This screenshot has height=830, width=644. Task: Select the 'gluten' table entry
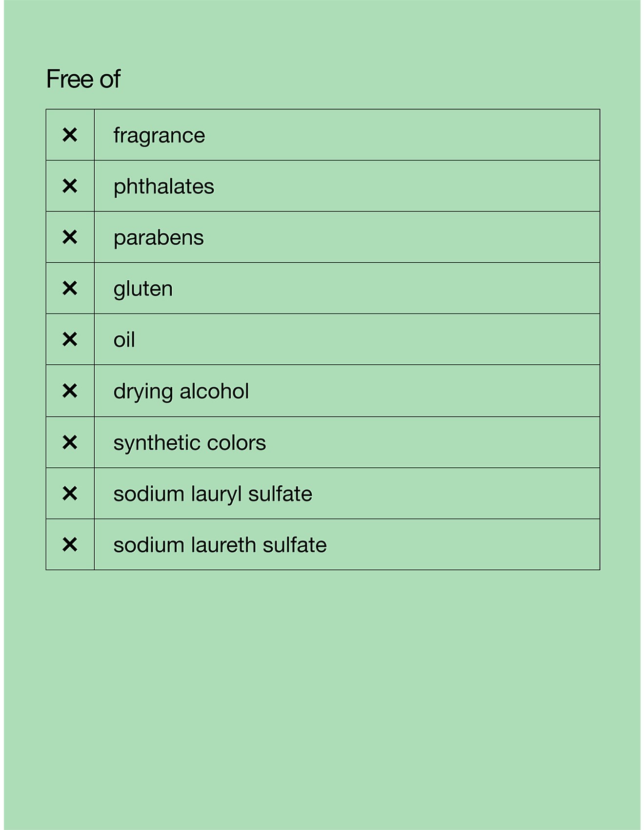[143, 289]
